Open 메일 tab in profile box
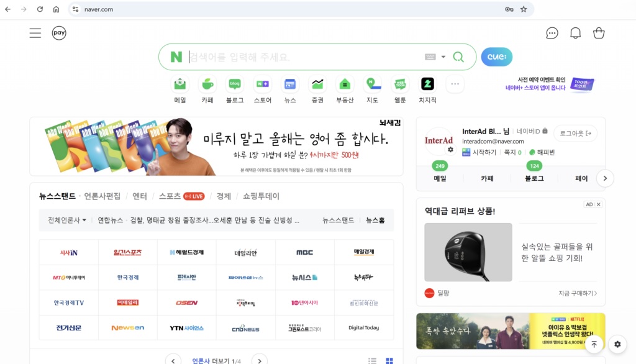Viewport: 636px width, 364px height. click(440, 178)
